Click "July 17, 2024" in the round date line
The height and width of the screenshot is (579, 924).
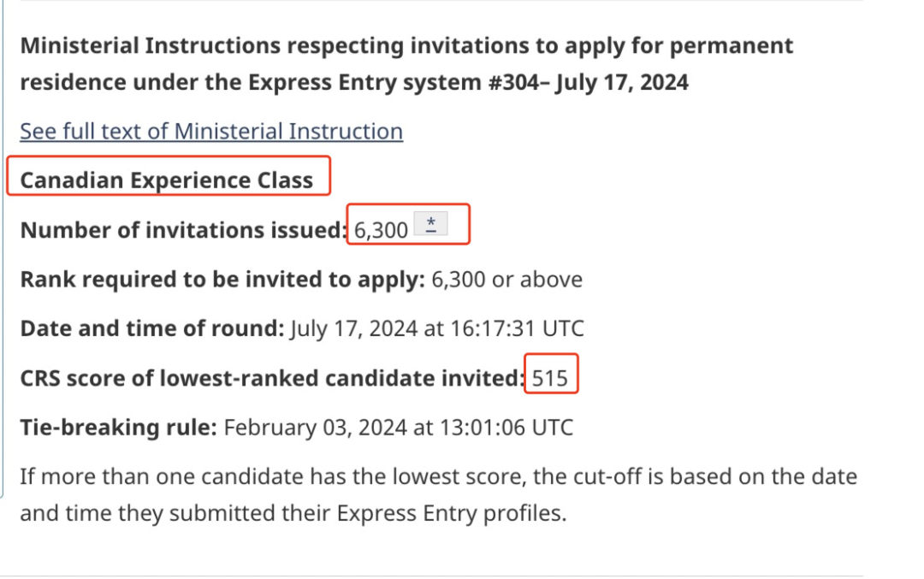354,328
